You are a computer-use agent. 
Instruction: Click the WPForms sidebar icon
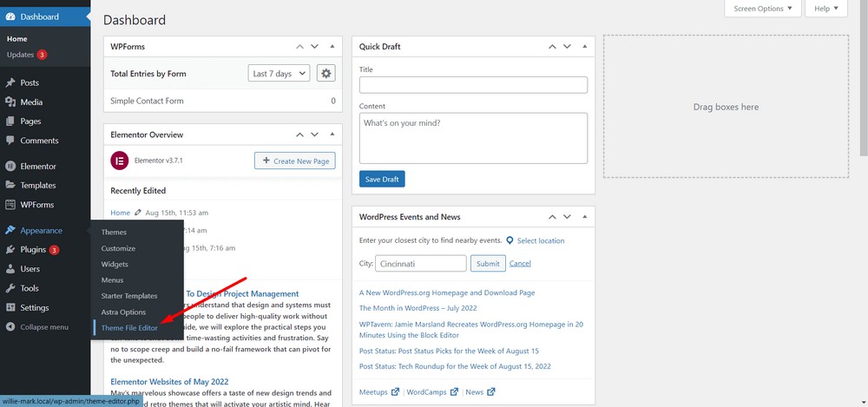10,204
